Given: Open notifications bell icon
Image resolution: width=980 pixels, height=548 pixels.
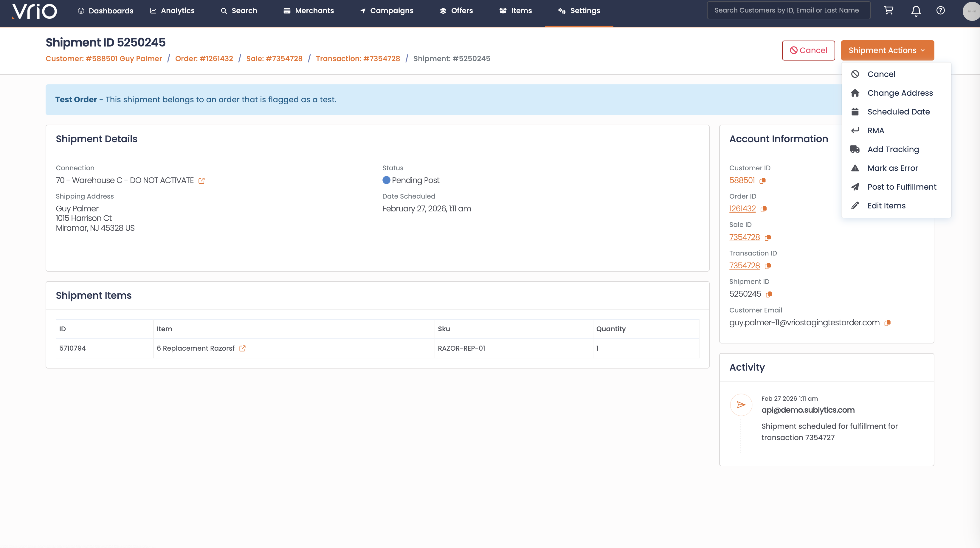Looking at the screenshot, I should click(916, 11).
